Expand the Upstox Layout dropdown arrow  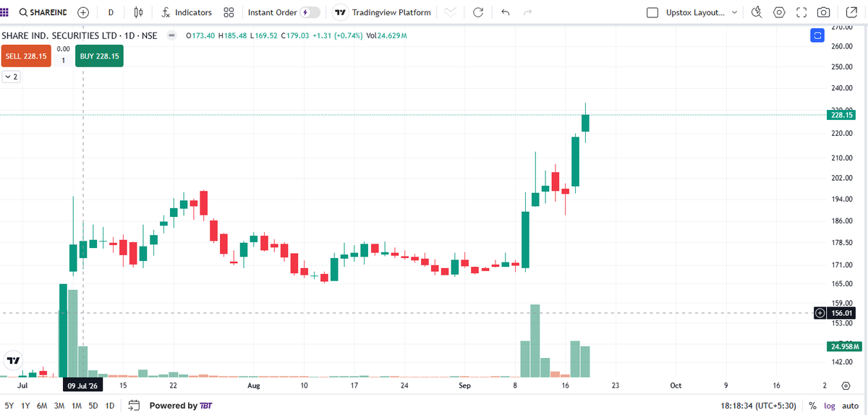click(x=735, y=12)
